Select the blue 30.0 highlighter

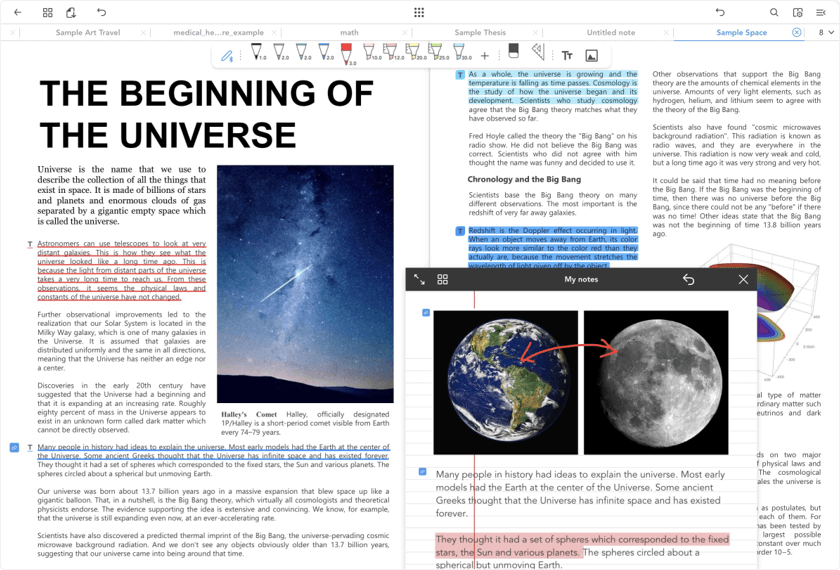(x=460, y=52)
